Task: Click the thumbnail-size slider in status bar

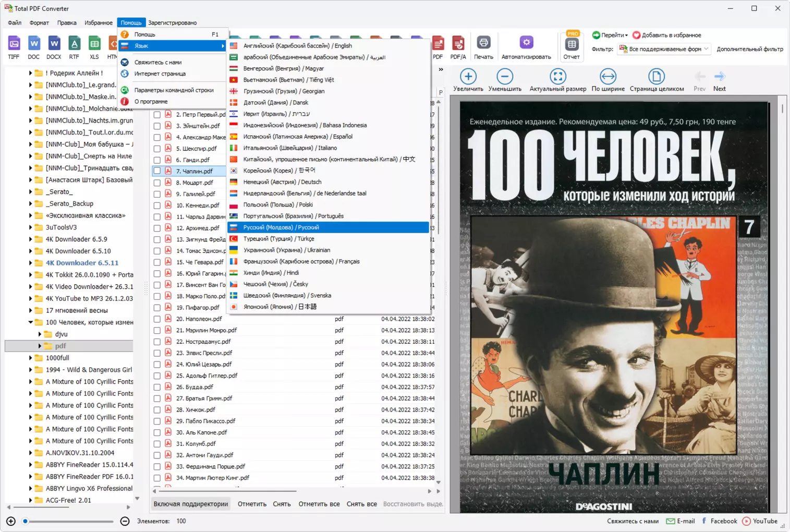Action: (68, 521)
